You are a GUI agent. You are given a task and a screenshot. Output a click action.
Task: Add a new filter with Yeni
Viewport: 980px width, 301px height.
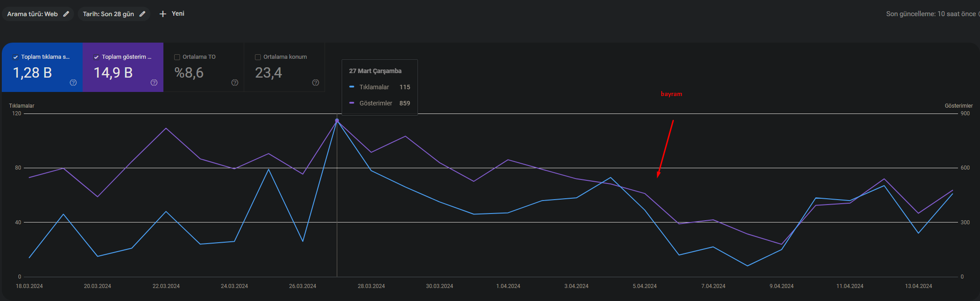172,14
